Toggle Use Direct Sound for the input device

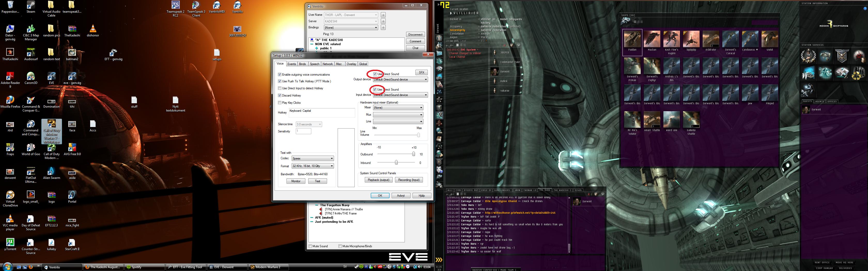click(x=375, y=89)
